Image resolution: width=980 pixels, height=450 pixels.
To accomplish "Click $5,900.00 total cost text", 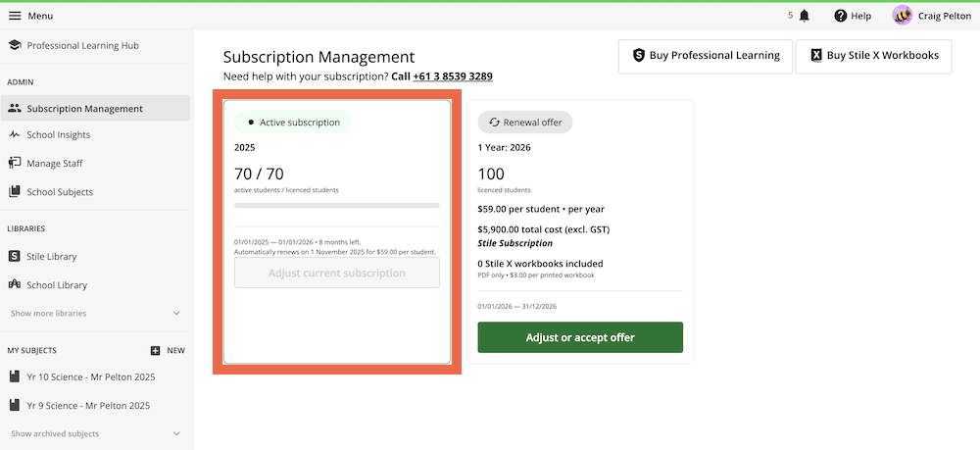I will [543, 229].
